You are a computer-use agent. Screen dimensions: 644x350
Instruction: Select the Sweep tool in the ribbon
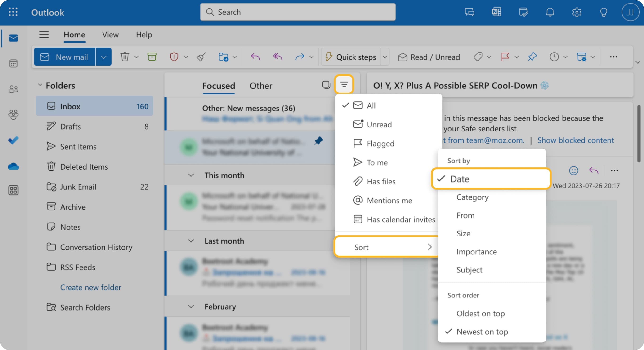[201, 57]
